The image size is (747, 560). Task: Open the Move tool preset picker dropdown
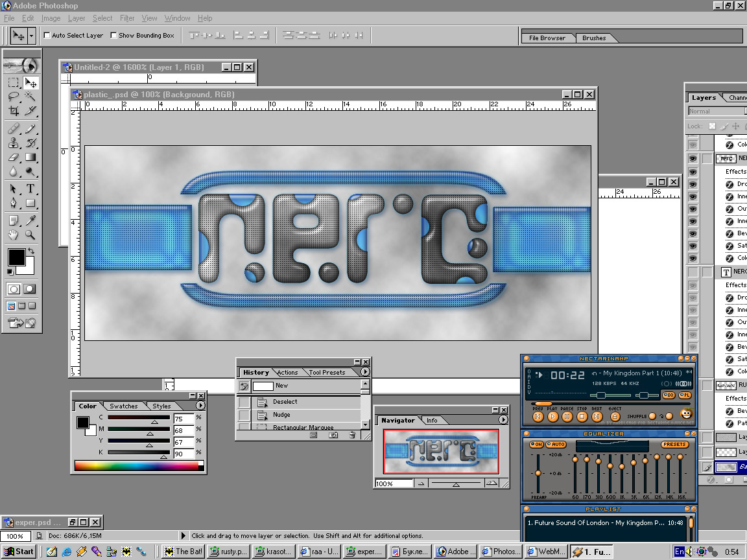31,36
